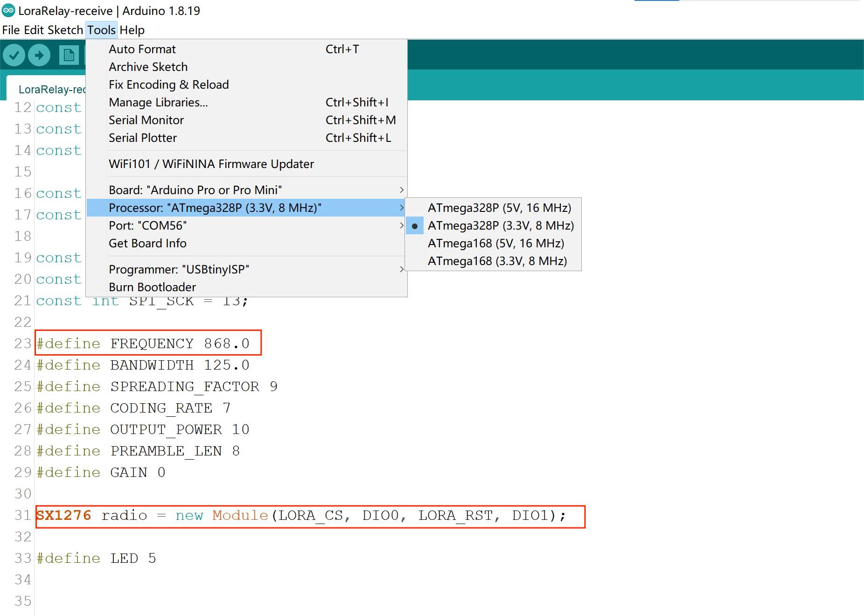Select Archive Sketch menu entry
This screenshot has width=864, height=616.
pos(247,67)
